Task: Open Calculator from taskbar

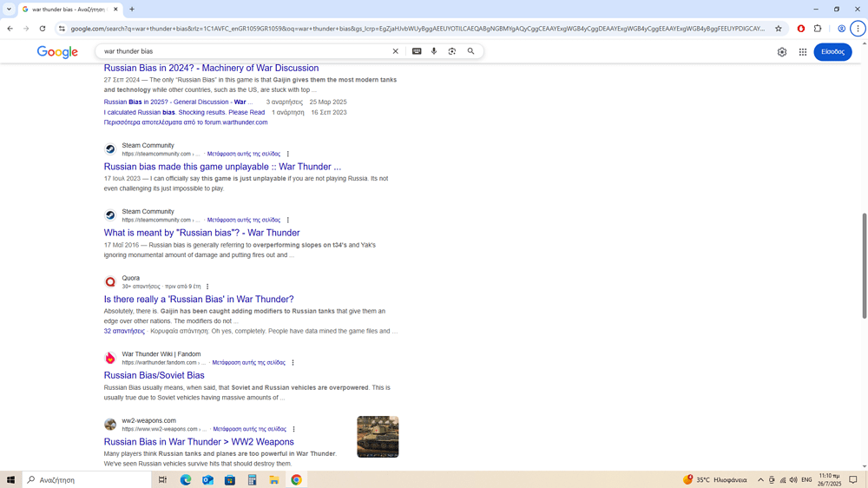Action: 252,479
